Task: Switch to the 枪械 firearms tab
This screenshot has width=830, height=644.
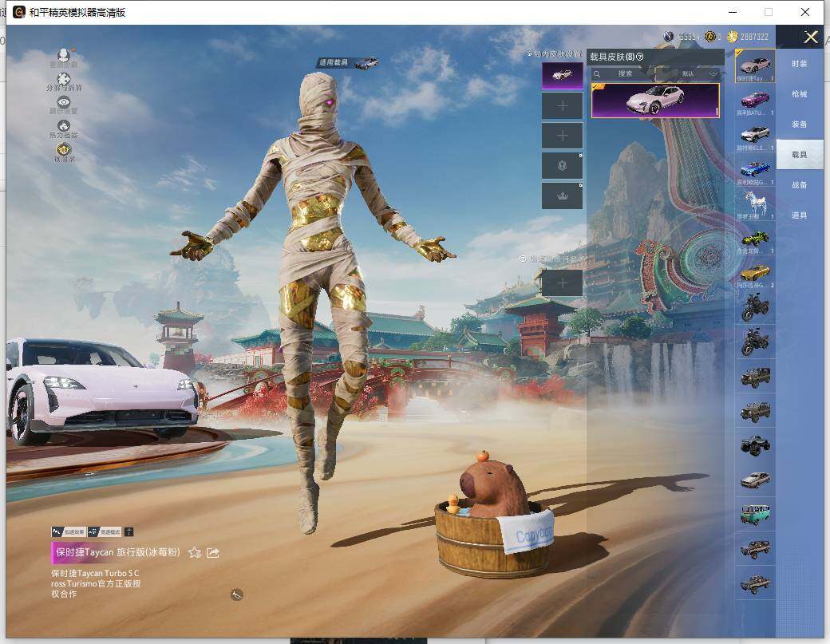Action: pyautogui.click(x=799, y=94)
